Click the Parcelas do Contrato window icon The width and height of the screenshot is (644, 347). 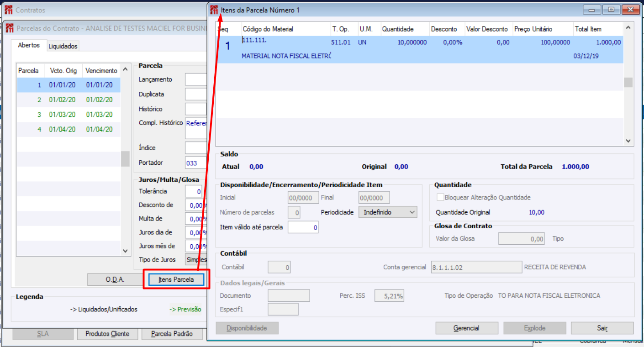[10, 28]
